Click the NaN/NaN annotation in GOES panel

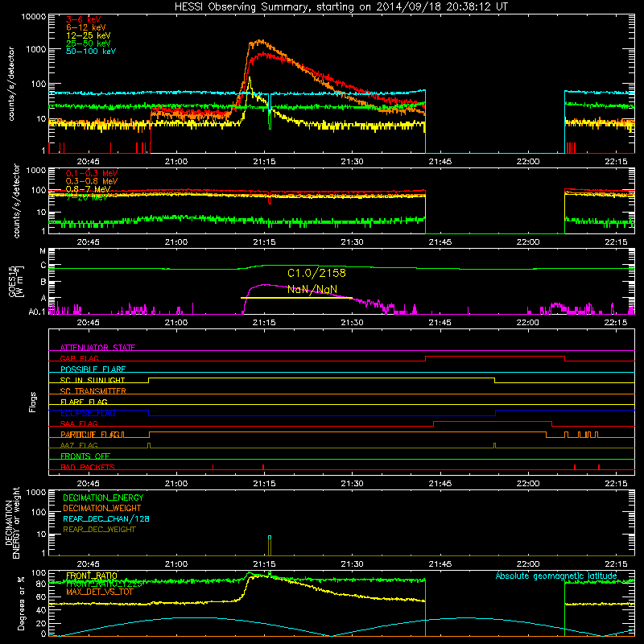click(312, 290)
